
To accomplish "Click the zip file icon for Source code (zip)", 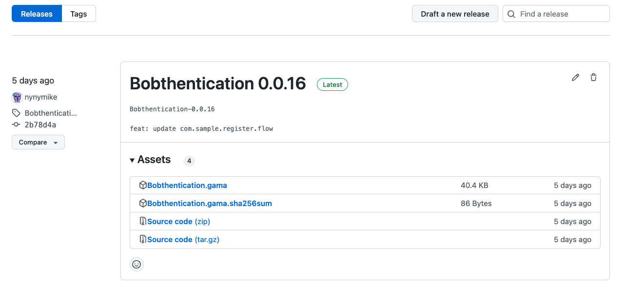I will [143, 221].
